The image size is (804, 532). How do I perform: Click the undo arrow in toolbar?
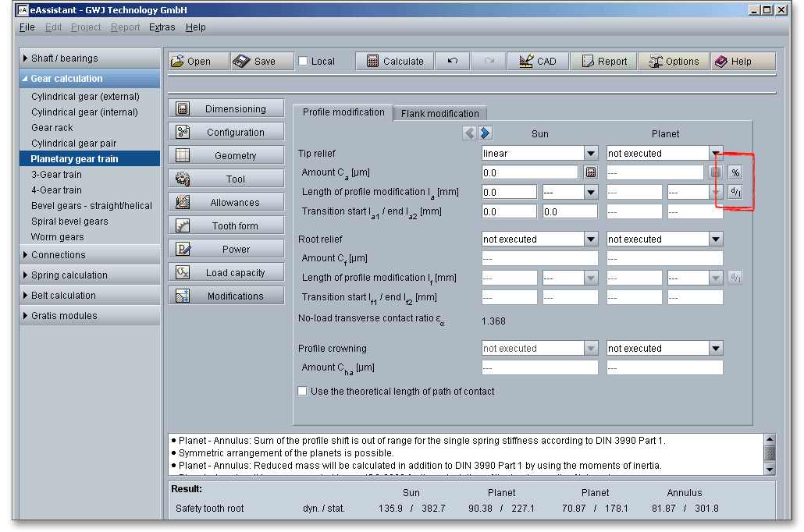click(x=453, y=62)
